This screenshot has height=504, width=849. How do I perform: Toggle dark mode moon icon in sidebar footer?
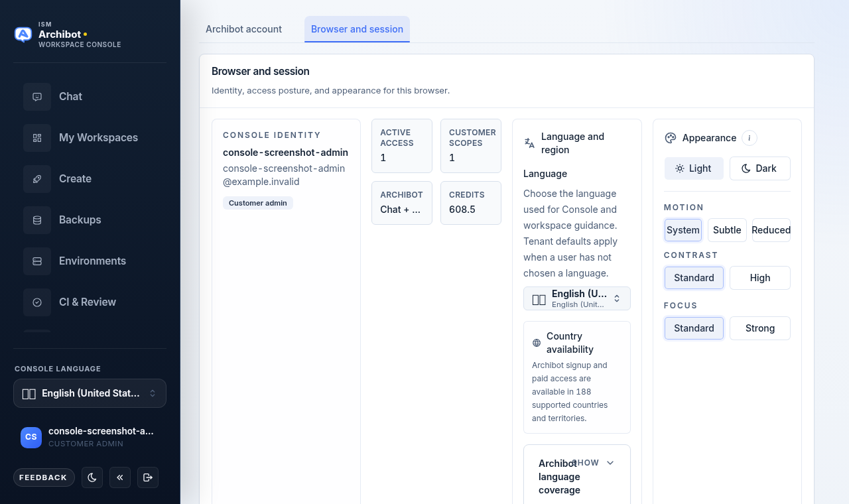[x=92, y=477]
